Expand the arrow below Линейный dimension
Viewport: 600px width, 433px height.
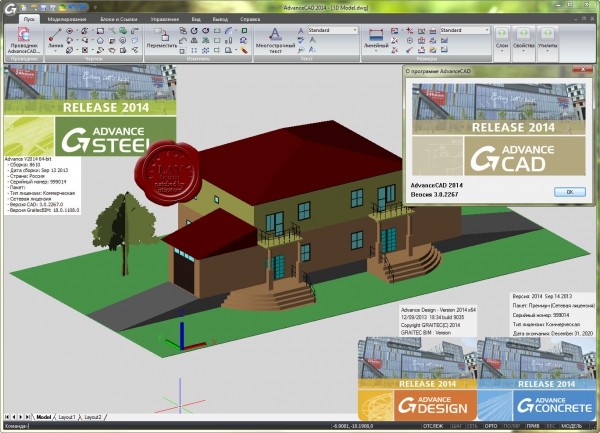[x=376, y=51]
